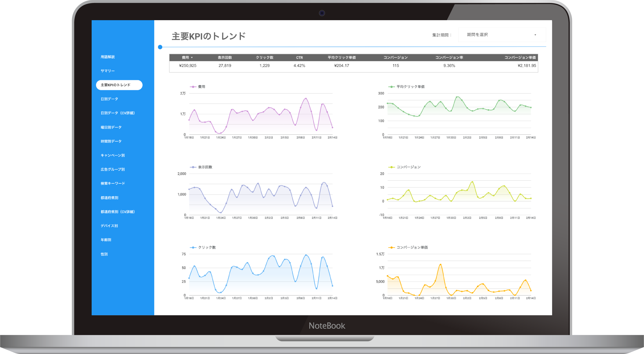This screenshot has width=644, height=354.
Task: Click the 費用 column sort arrow
Action: 192,58
